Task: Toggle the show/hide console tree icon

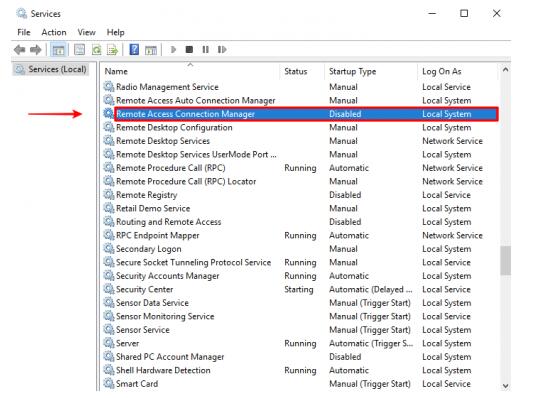Action: click(58, 50)
